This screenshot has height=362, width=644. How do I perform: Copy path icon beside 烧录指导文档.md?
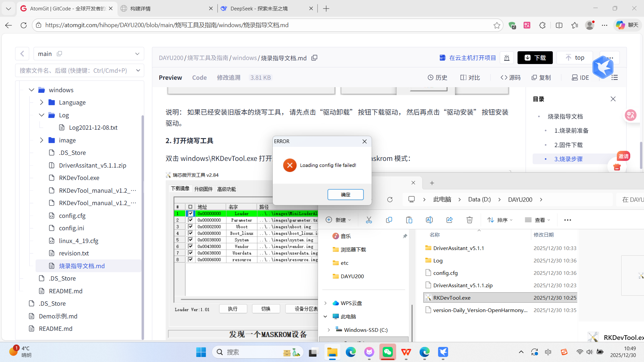[314, 58]
